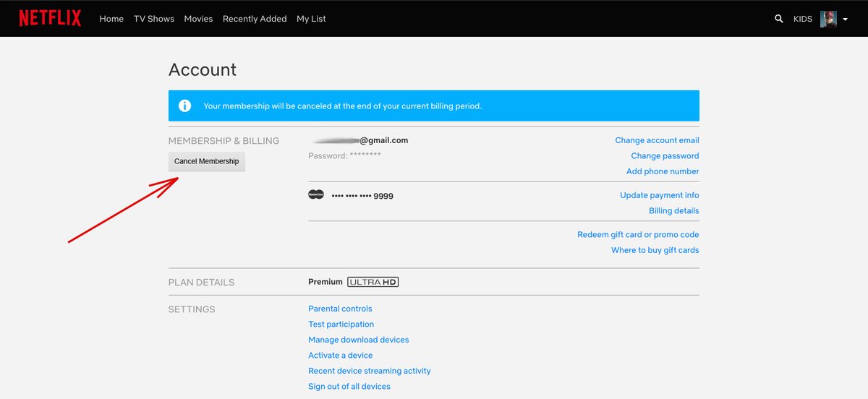Click Redeem gift card or promo code
Viewport: 868px width, 399px height.
[x=638, y=234]
